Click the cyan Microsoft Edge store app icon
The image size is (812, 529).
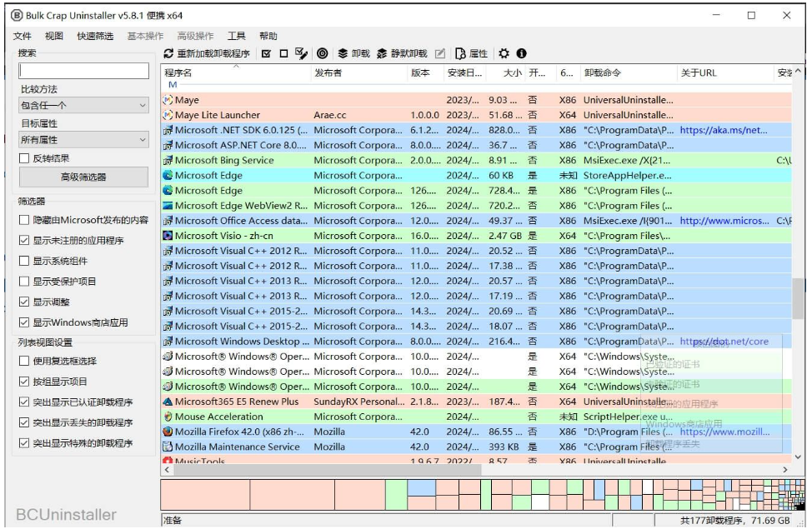(x=168, y=176)
